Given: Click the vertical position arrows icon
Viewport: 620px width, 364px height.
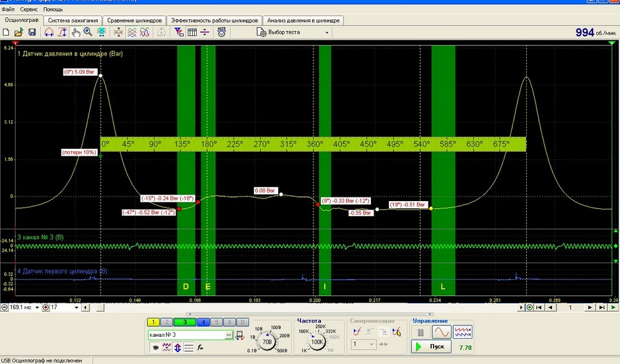Looking at the screenshot, I should 177,348.
